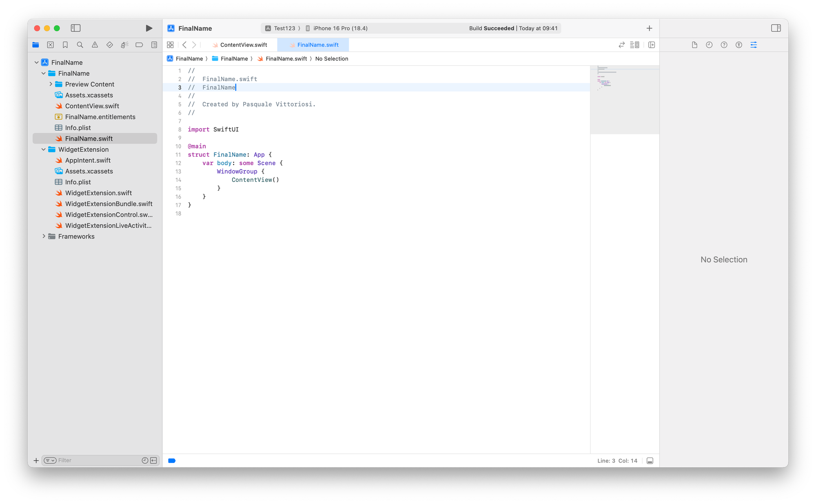Toggle the right inspector panel
This screenshot has height=504, width=816.
[776, 28]
